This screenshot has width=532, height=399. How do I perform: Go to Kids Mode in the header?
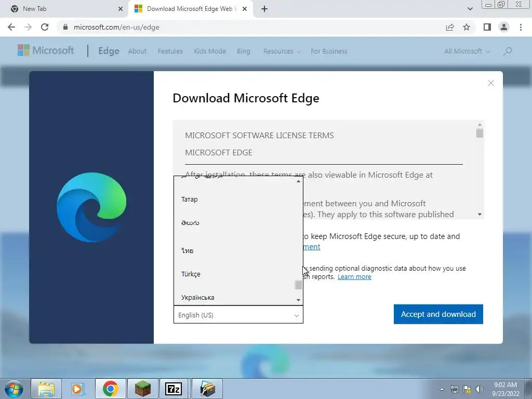pos(210,51)
